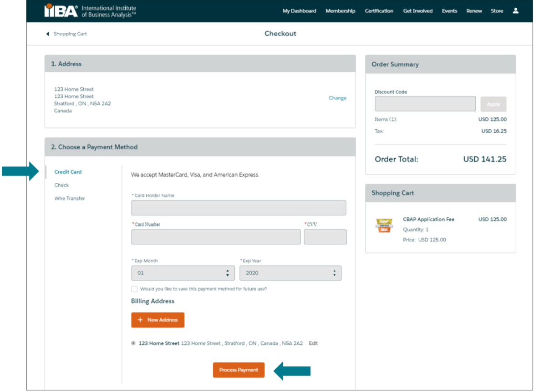This screenshot has height=392, width=534.
Task: Navigate to the Store menu
Action: [x=497, y=10]
